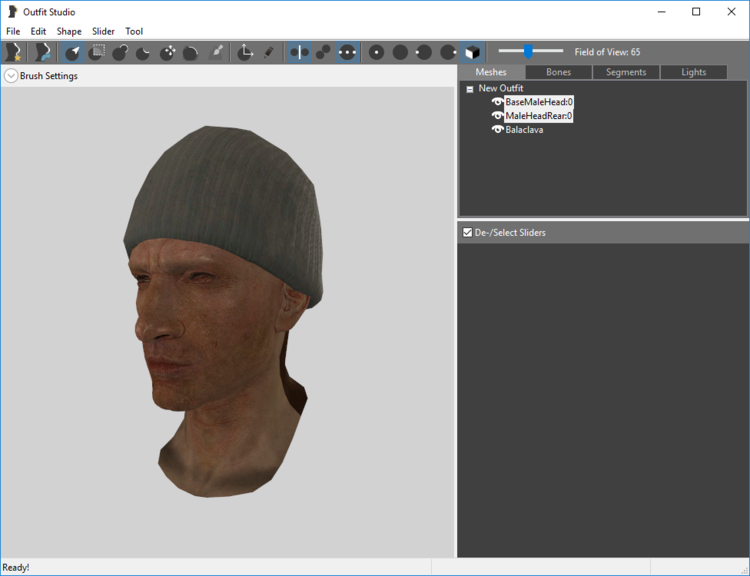
Task: Uncheck the De-/Select Sliders checkbox
Action: (467, 233)
